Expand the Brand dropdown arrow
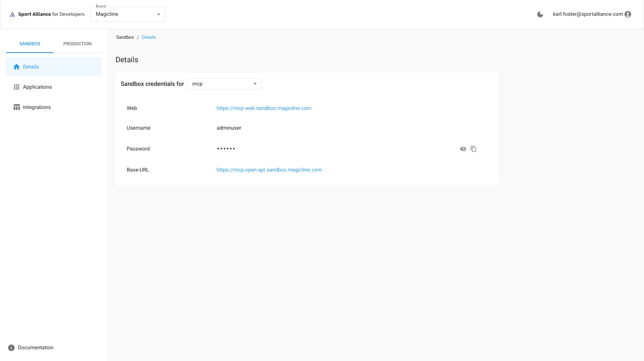This screenshot has width=644, height=361. coord(158,14)
